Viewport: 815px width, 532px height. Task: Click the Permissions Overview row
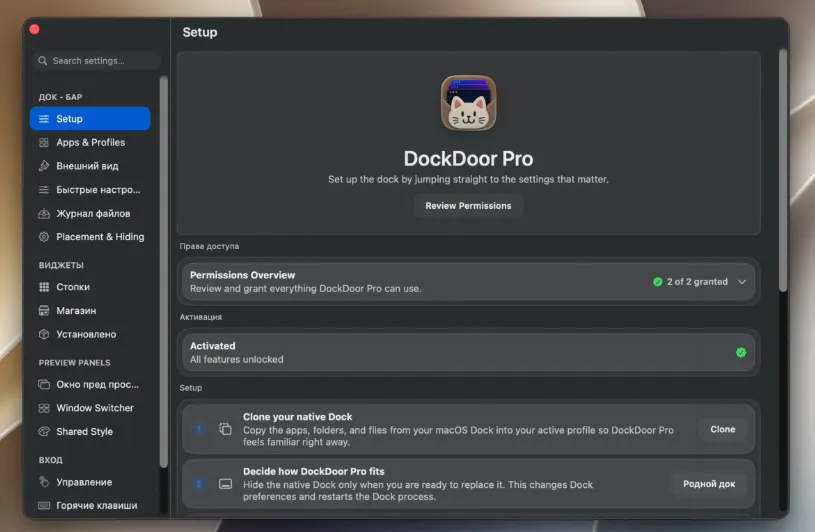click(x=468, y=282)
